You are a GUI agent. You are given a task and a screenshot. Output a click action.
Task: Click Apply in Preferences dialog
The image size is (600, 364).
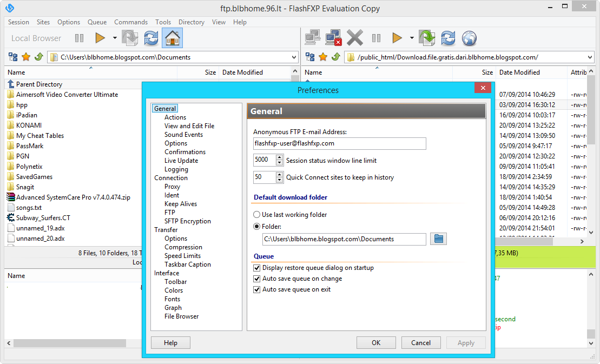(466, 342)
